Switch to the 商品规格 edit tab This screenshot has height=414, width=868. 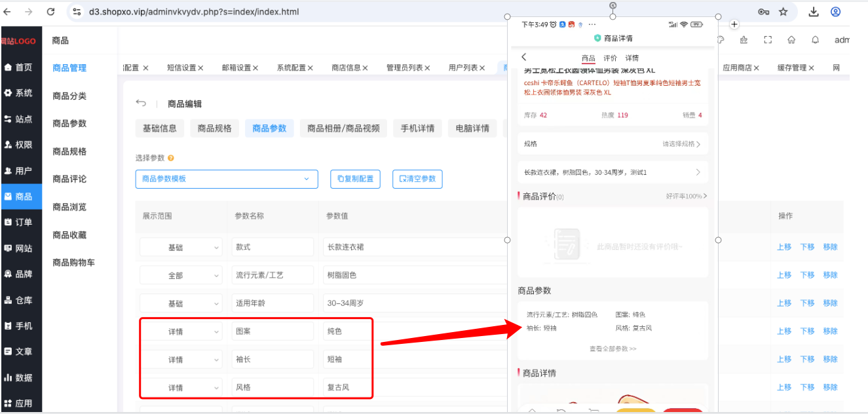pos(215,128)
